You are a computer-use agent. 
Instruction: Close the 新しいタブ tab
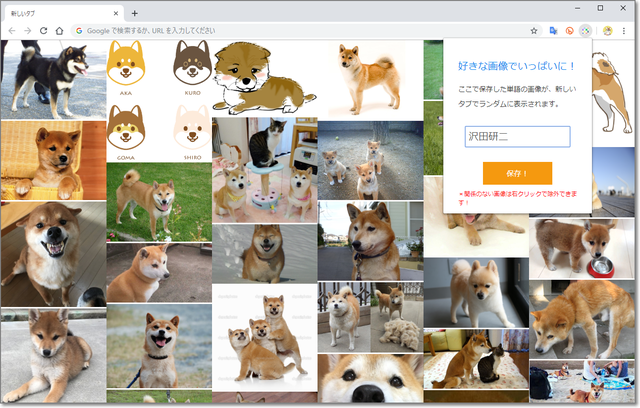(x=117, y=13)
